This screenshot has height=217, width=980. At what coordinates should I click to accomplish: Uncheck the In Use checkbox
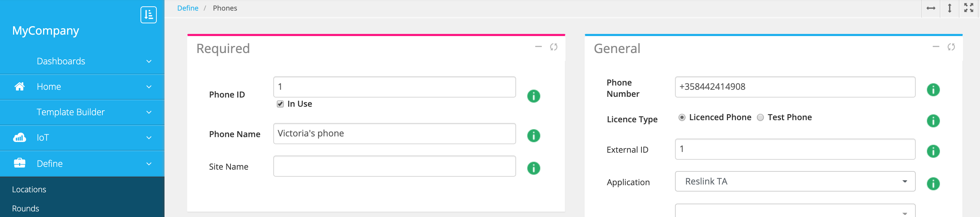tap(280, 104)
